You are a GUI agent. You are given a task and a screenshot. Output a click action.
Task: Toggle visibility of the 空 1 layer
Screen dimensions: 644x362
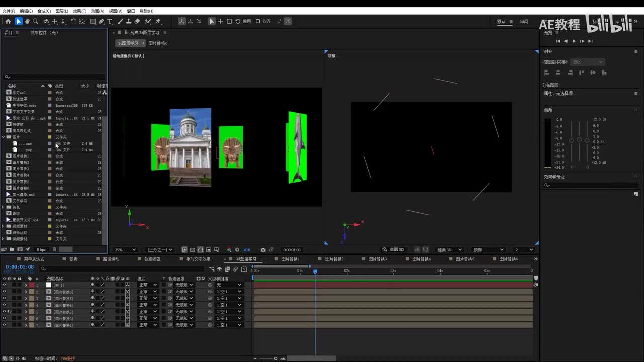pyautogui.click(x=4, y=285)
